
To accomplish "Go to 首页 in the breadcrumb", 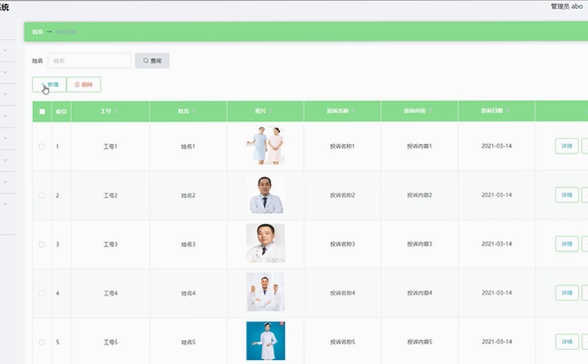I will [x=38, y=32].
